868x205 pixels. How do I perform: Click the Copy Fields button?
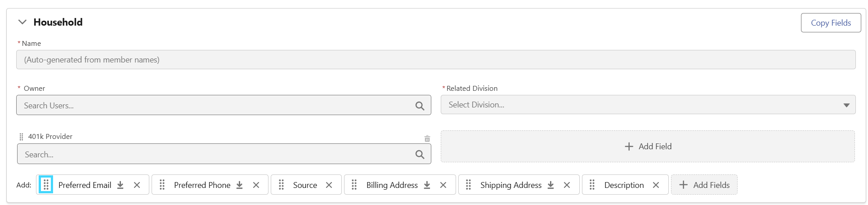coord(831,23)
